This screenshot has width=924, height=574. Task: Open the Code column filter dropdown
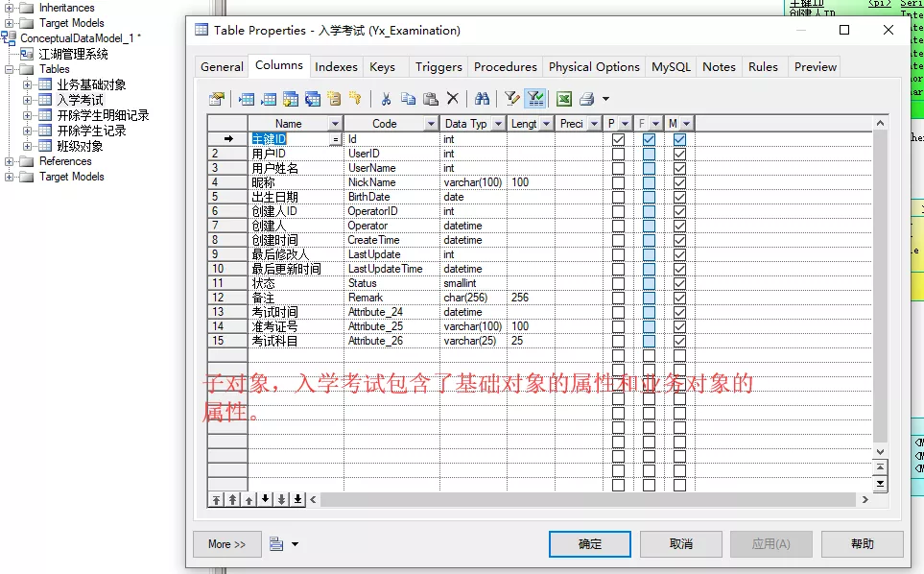point(432,124)
